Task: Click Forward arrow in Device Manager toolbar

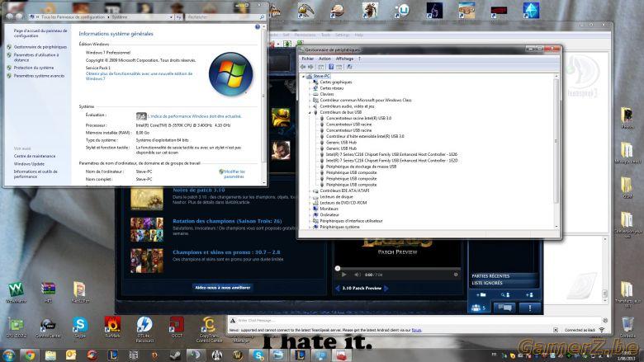Action: (311, 67)
